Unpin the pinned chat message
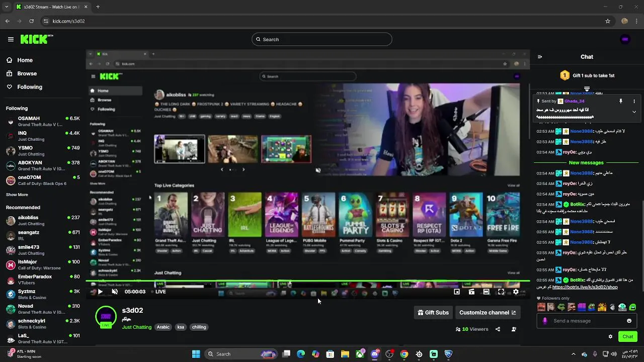644x362 pixels. (621, 101)
